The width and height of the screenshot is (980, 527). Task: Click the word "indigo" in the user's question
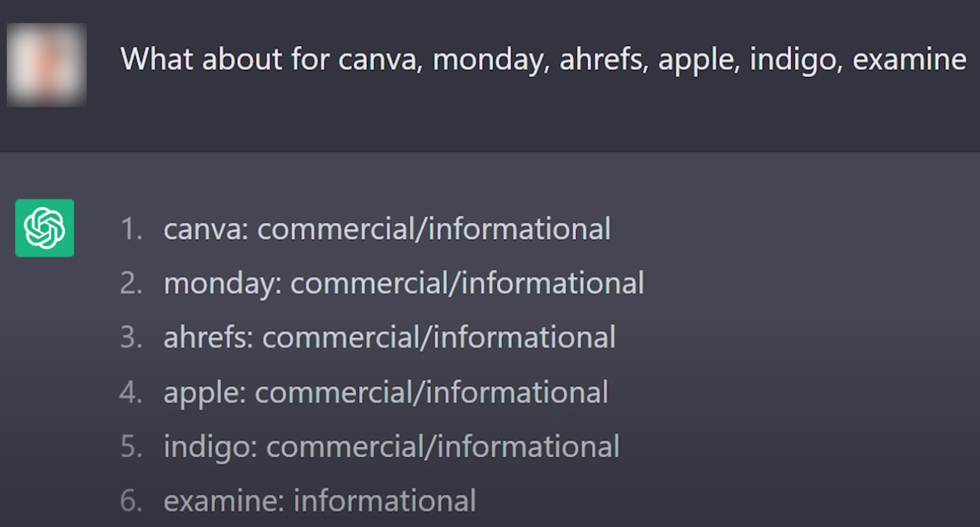click(x=795, y=60)
